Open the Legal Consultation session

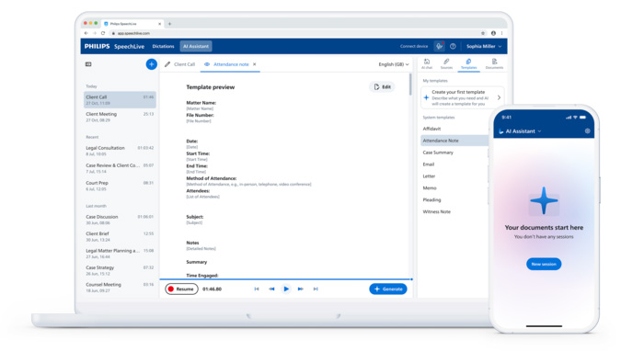coord(120,151)
